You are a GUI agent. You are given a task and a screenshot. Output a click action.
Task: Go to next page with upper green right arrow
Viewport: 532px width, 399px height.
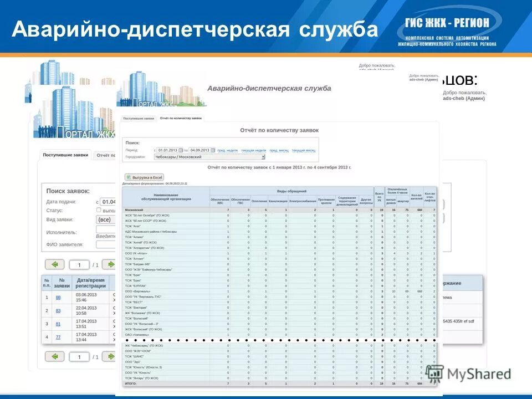[x=109, y=264]
